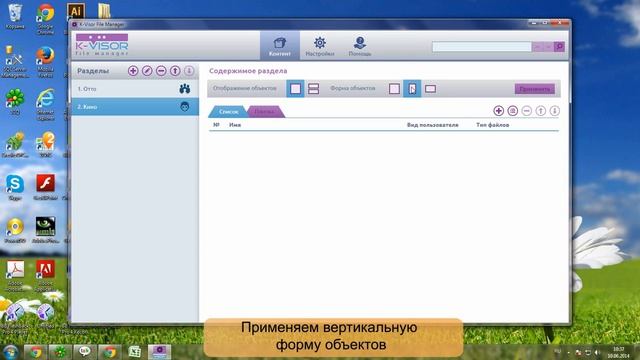Open Настройки with the gear icon
Viewport: 640px width, 360px height.
pos(320,46)
